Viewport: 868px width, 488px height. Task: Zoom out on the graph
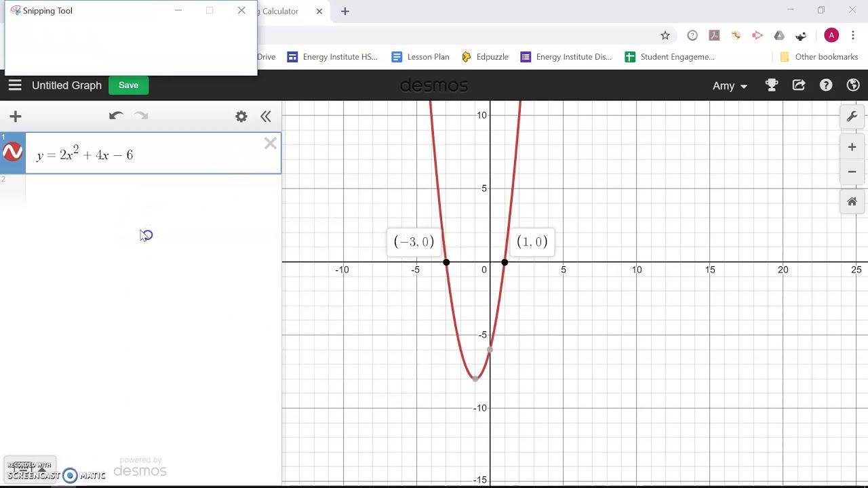click(x=852, y=172)
